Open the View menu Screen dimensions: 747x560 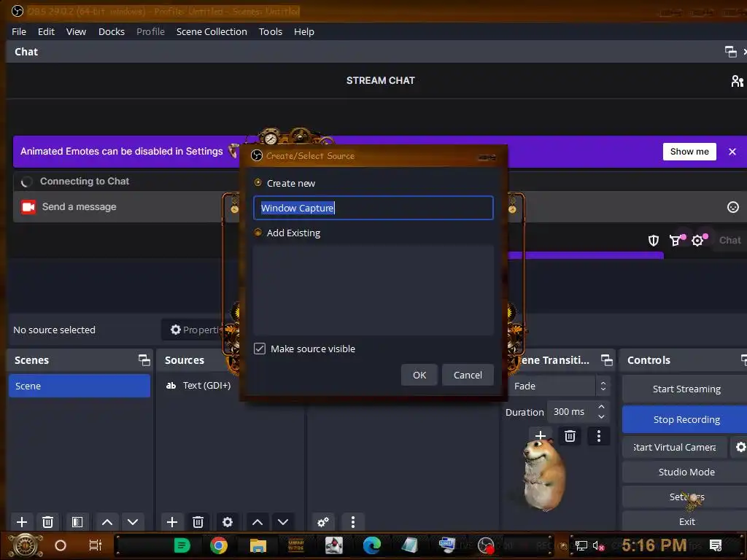[x=76, y=31]
